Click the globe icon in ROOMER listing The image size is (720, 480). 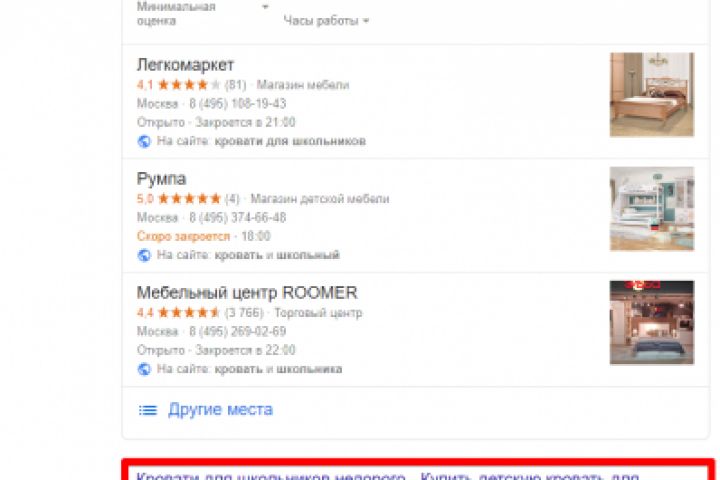(144, 369)
